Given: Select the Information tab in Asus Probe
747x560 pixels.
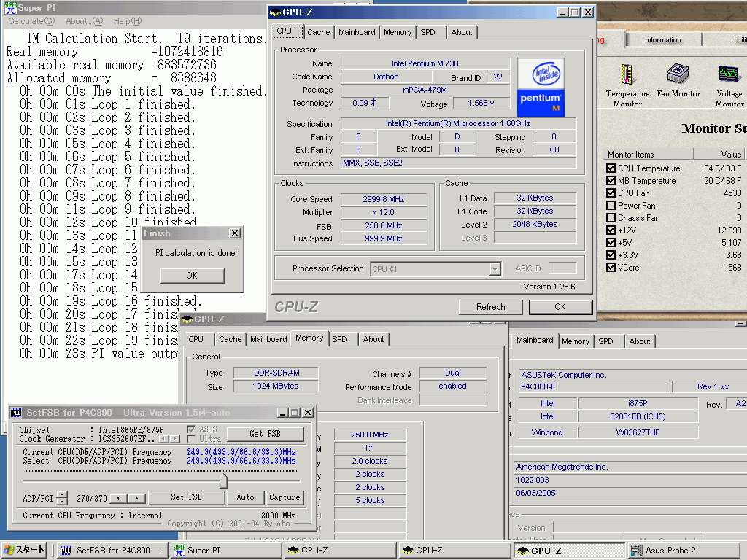Looking at the screenshot, I should 662,40.
